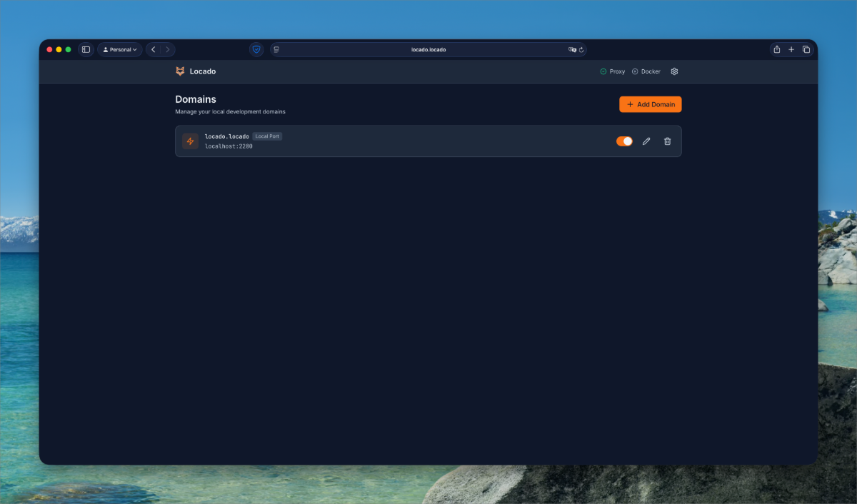
Task: Disable the locado.locado domain toggle
Action: (x=624, y=141)
